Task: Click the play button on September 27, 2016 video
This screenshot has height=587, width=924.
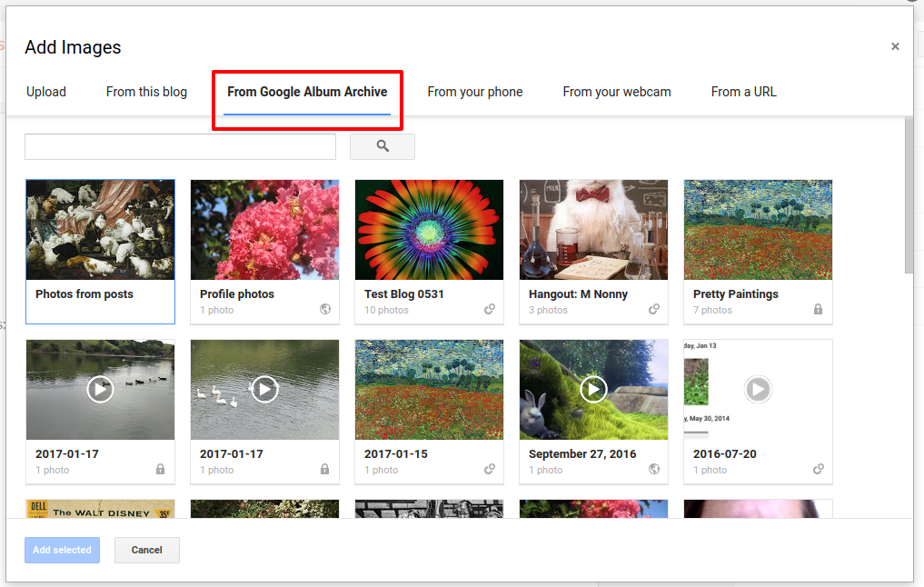Action: coord(593,390)
